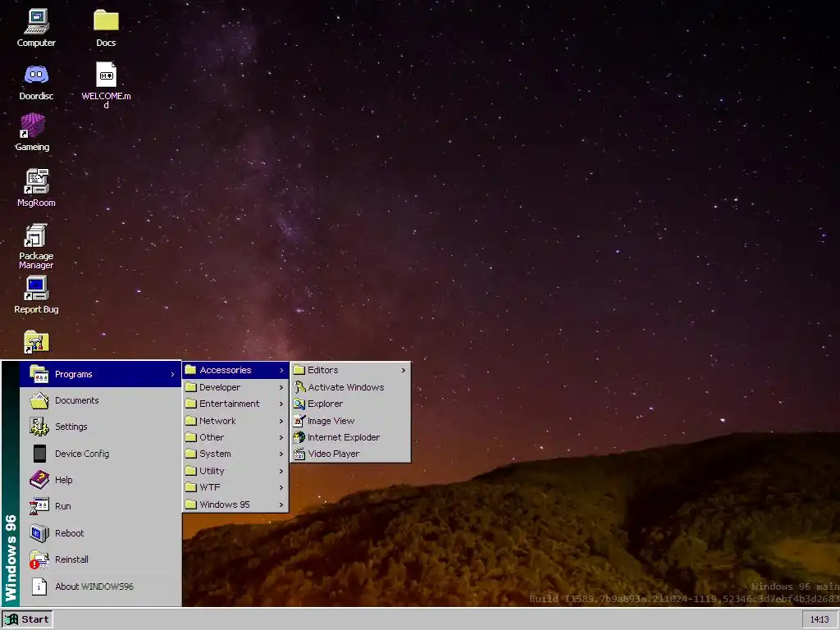Click the Run hourglass icon
The image size is (840, 630).
(x=39, y=505)
